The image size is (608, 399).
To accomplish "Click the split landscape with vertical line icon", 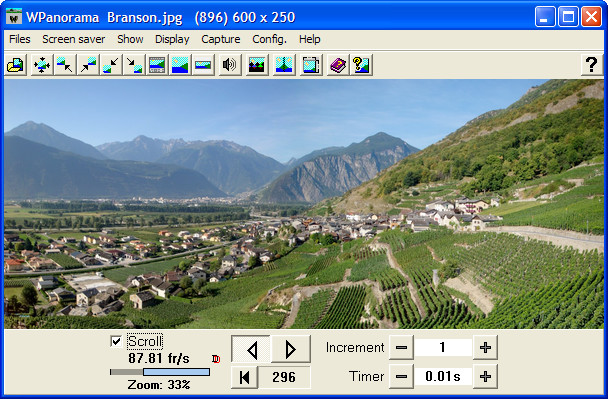I will click(x=284, y=65).
